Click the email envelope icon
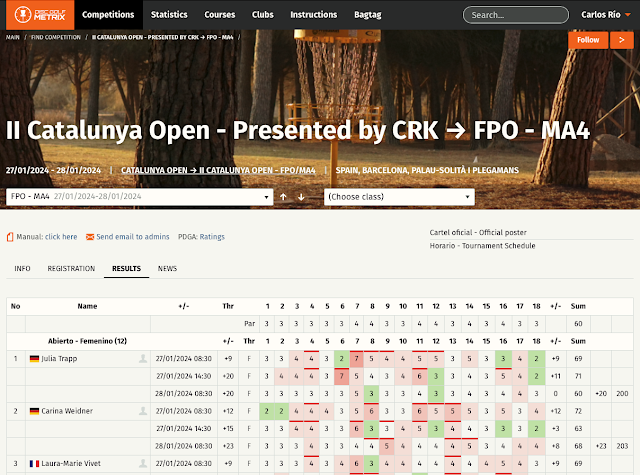Image resolution: width=640 pixels, height=475 pixels. 90,237
